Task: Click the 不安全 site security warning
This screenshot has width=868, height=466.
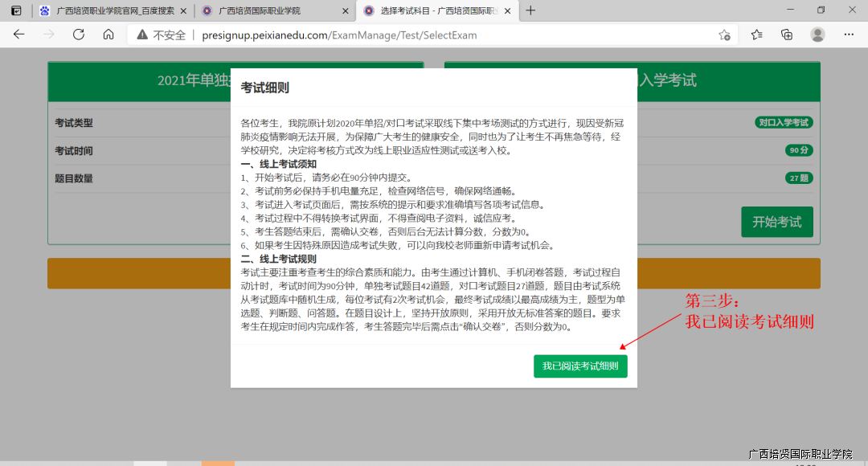Action: [x=162, y=35]
